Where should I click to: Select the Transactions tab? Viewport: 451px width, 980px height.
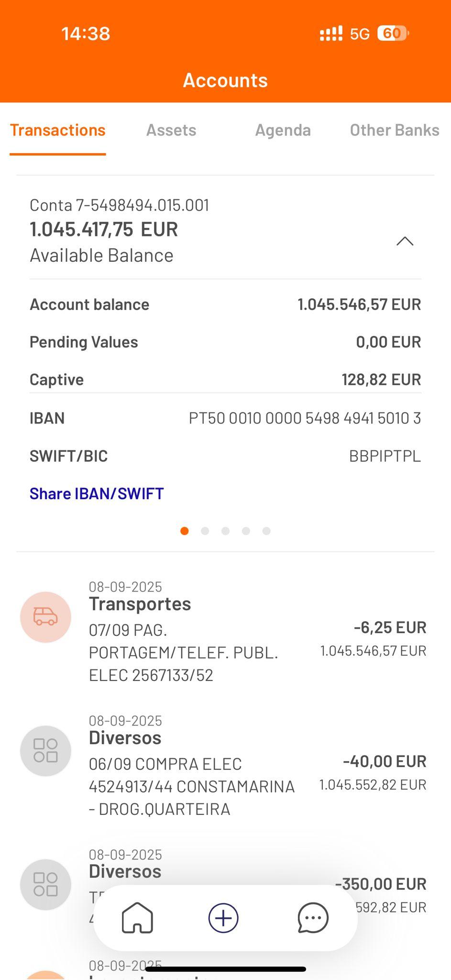tap(58, 130)
